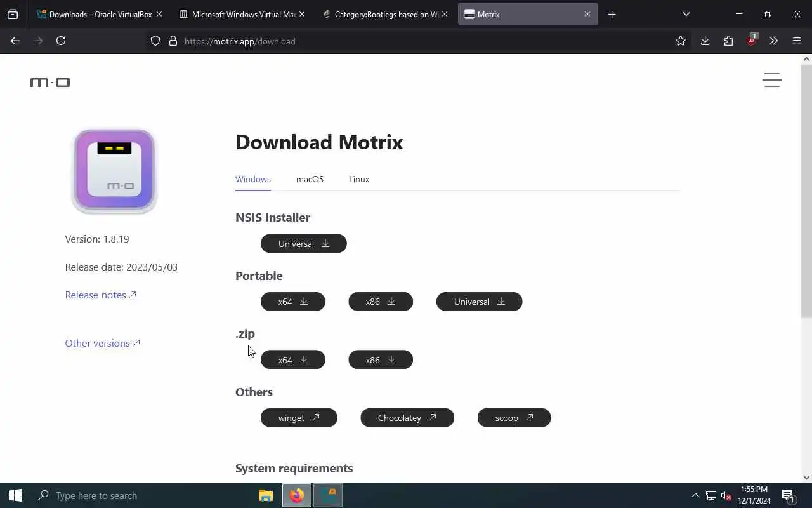Bookmark this page with the star icon
Image resolution: width=812 pixels, height=508 pixels.
[x=681, y=41]
